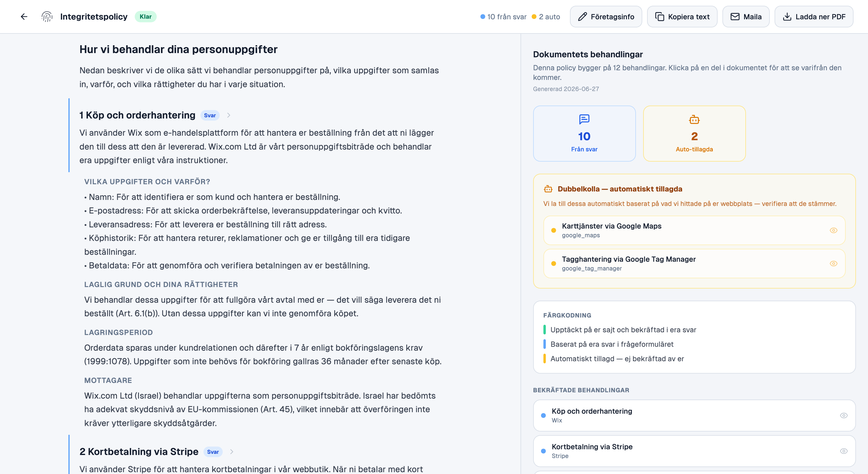The height and width of the screenshot is (474, 868).
Task: Click the Klar status badge
Action: [x=146, y=17]
